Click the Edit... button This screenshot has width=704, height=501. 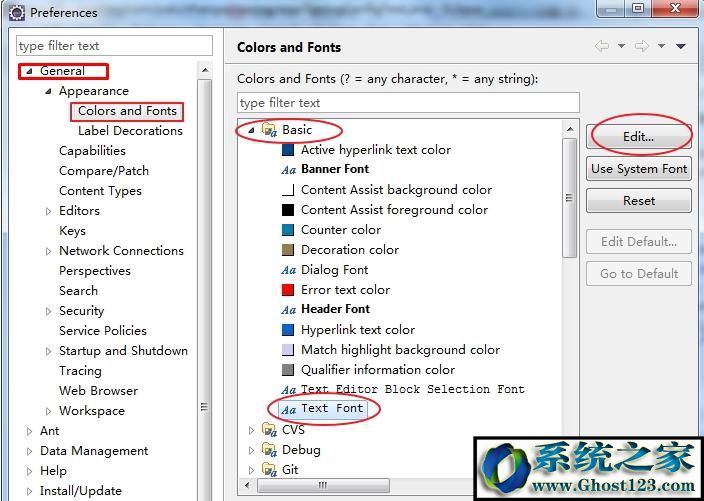tap(638, 136)
